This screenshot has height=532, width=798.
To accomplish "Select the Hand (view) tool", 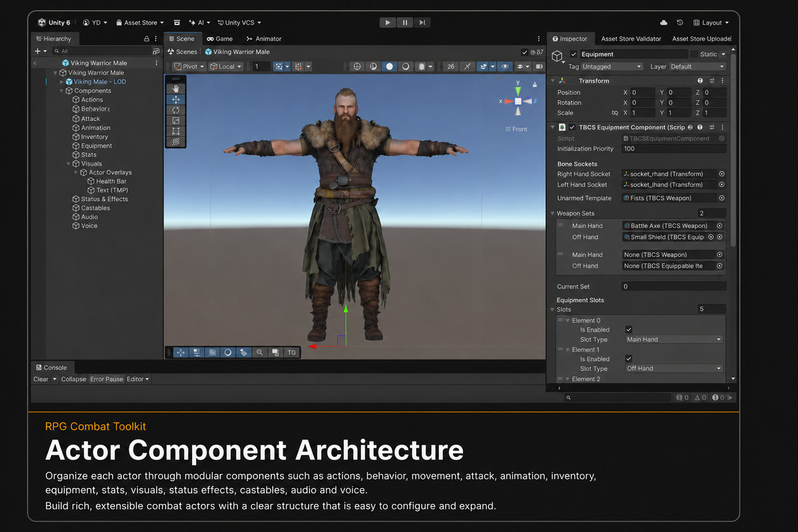I will (x=176, y=88).
